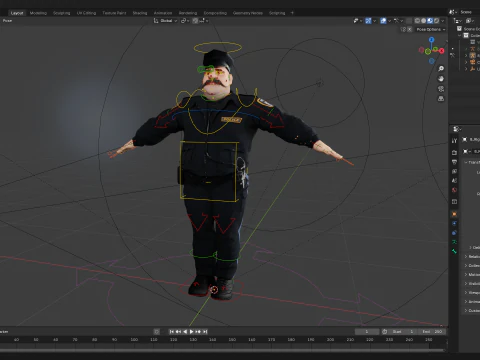Open the Outliner editor type menu

click(458, 21)
